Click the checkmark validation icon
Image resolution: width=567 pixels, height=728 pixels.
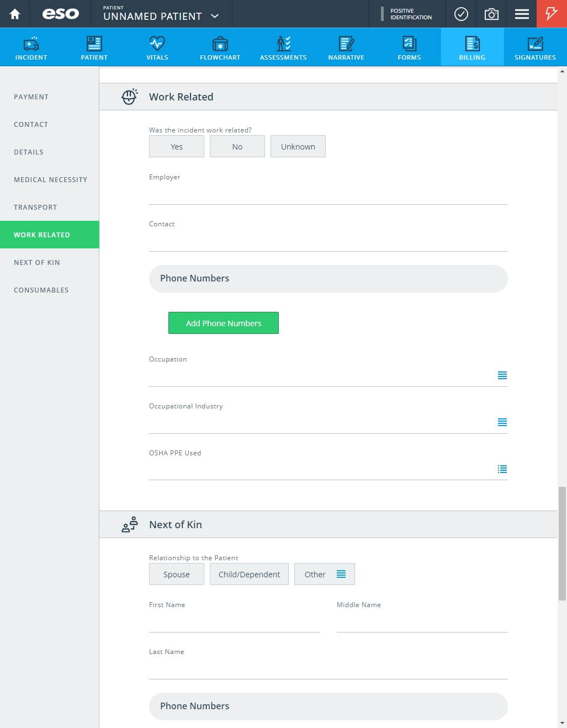coord(461,14)
